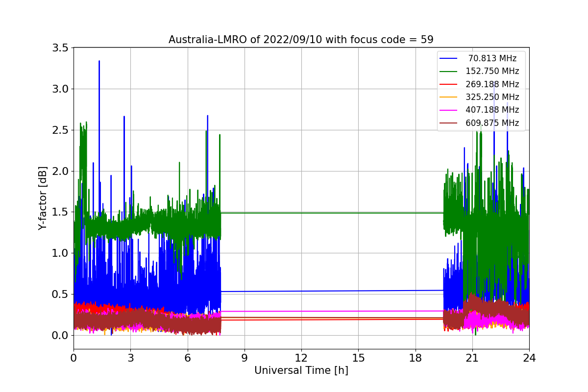Select the 407.188 MHz legend label
The image size is (588, 392).
point(492,110)
